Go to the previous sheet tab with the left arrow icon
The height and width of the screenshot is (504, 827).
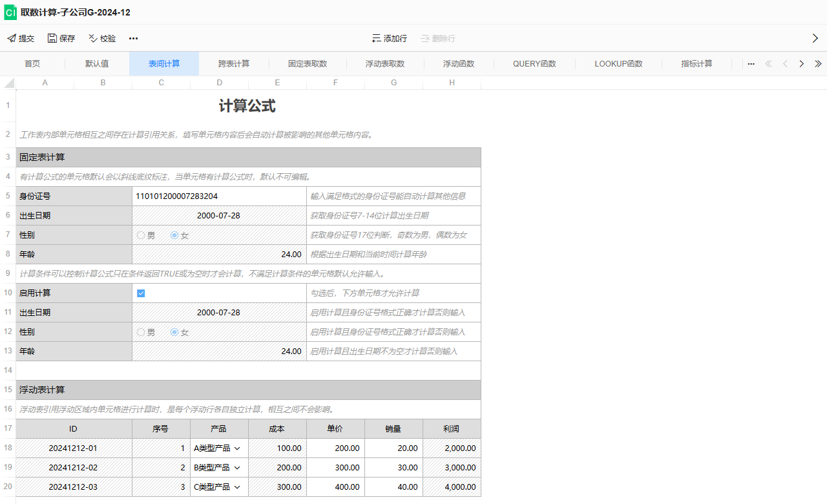tap(784, 63)
